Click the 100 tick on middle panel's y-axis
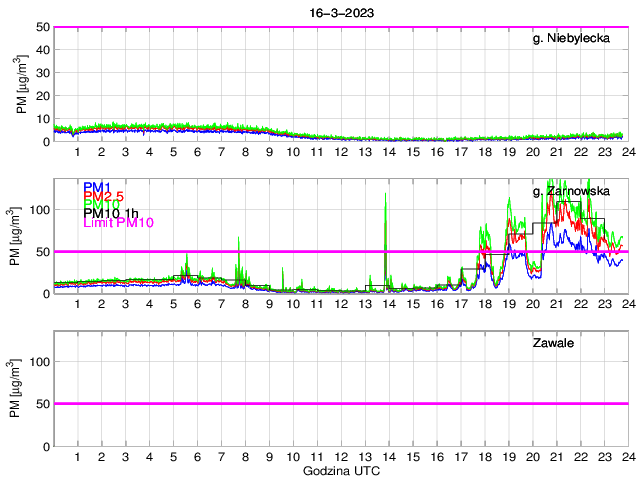640x480 pixels. 40,210
